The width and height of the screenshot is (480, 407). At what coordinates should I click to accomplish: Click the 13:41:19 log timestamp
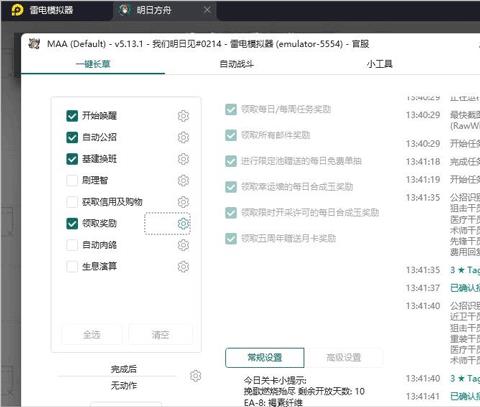pyautogui.click(x=423, y=180)
